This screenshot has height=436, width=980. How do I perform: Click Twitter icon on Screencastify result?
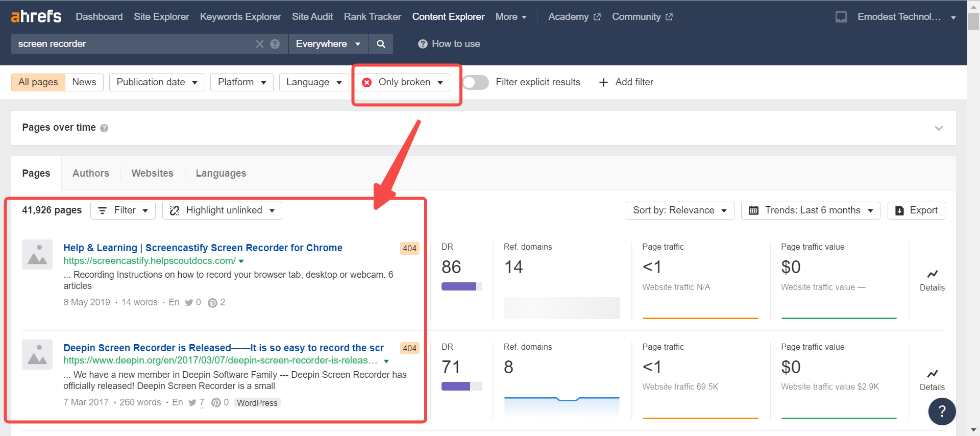pos(189,303)
